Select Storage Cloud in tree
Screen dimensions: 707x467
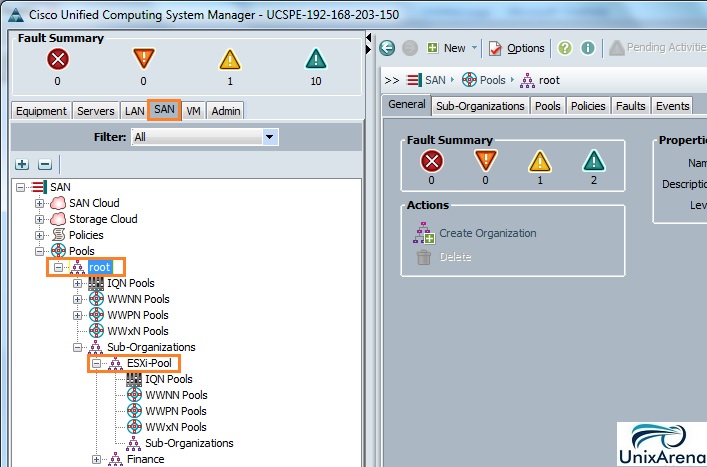103,219
